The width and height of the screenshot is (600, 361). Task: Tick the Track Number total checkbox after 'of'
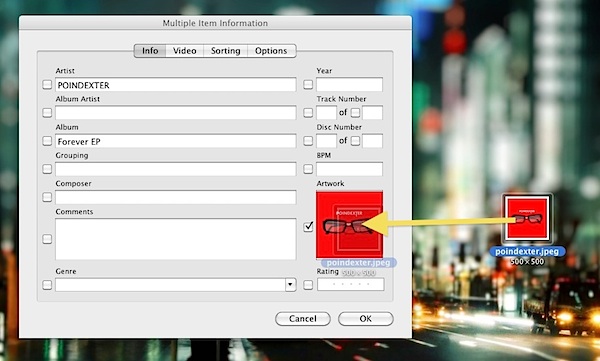355,113
